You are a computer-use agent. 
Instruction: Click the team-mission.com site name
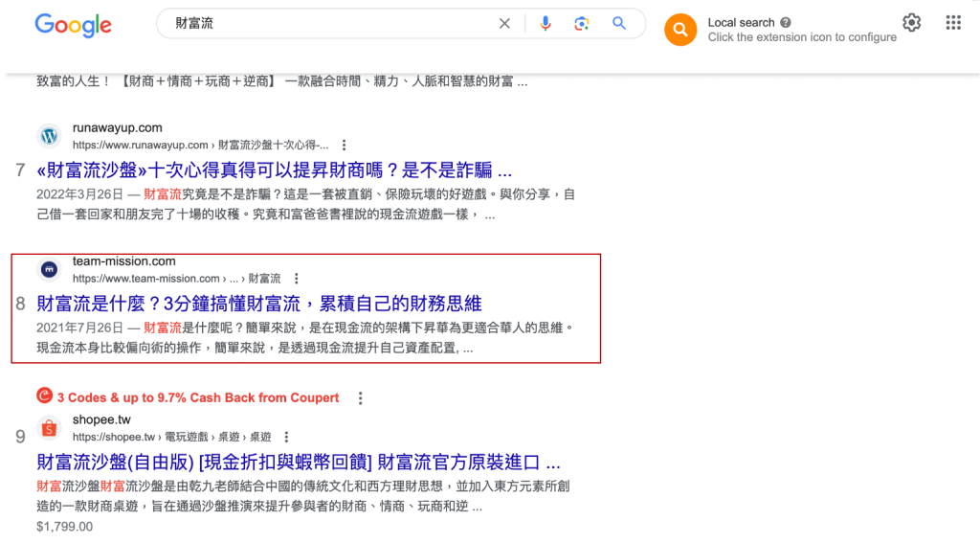point(123,261)
